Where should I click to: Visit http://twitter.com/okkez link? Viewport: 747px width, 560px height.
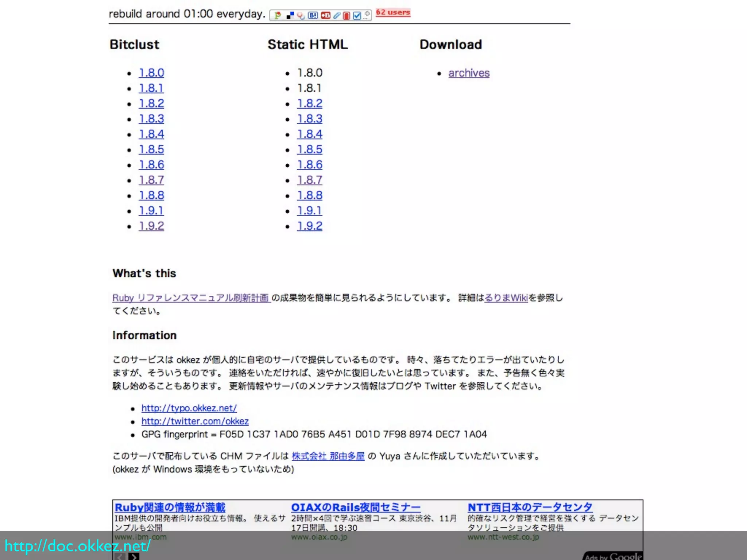click(195, 421)
